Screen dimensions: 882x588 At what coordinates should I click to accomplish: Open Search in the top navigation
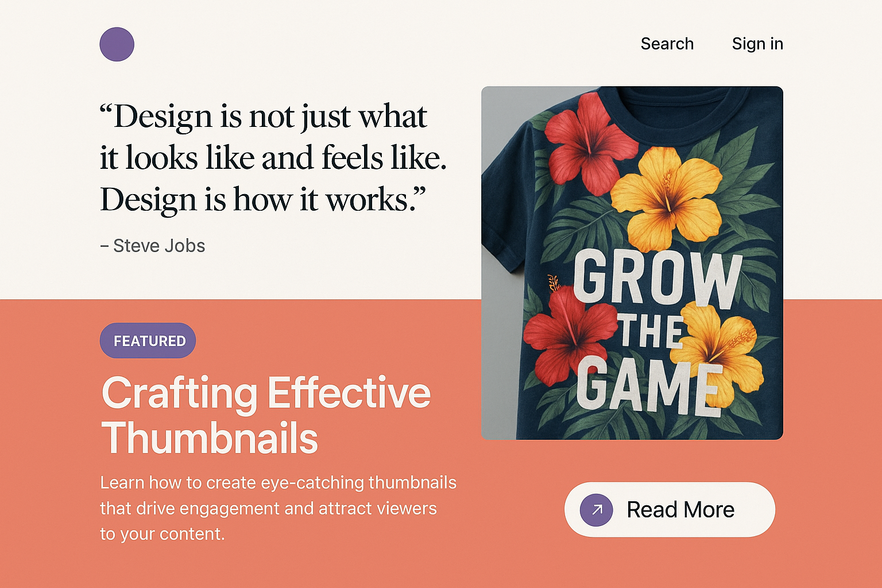[x=667, y=44]
